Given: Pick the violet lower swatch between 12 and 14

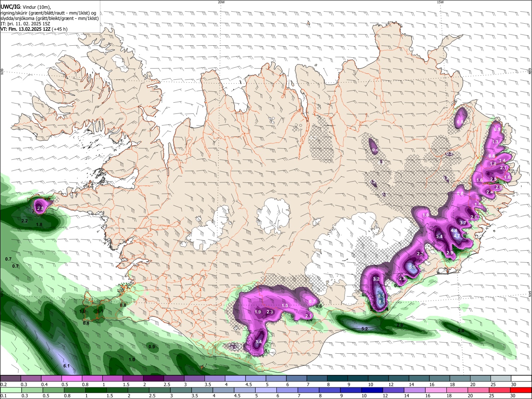Looking at the screenshot, I should [393, 390].
